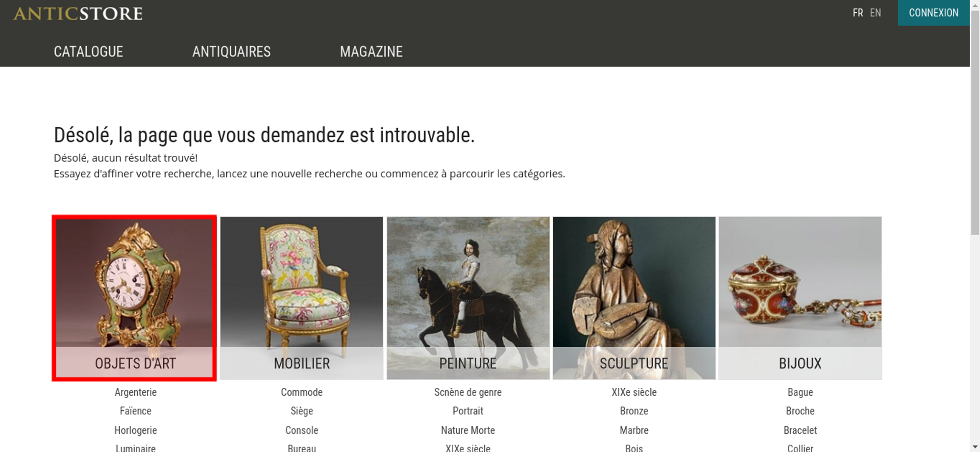Go to the Horlogerie subcategory
The image size is (980, 452).
tap(136, 430)
